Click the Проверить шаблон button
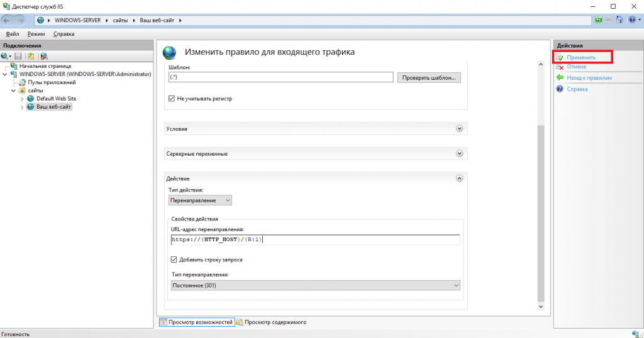This screenshot has height=338, width=644. point(429,77)
